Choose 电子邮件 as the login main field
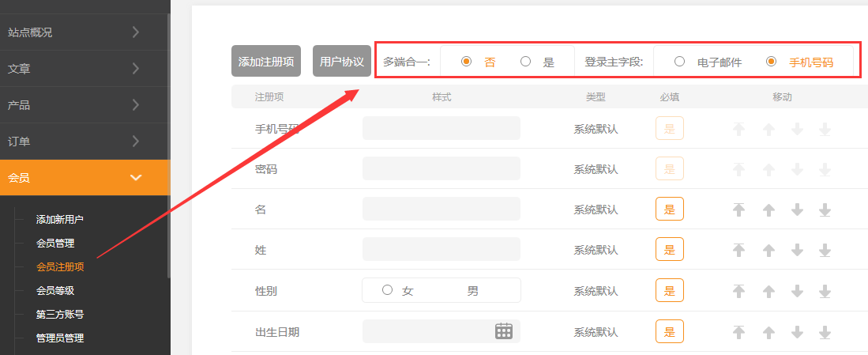Screen dimensions: 868x355 (679, 62)
